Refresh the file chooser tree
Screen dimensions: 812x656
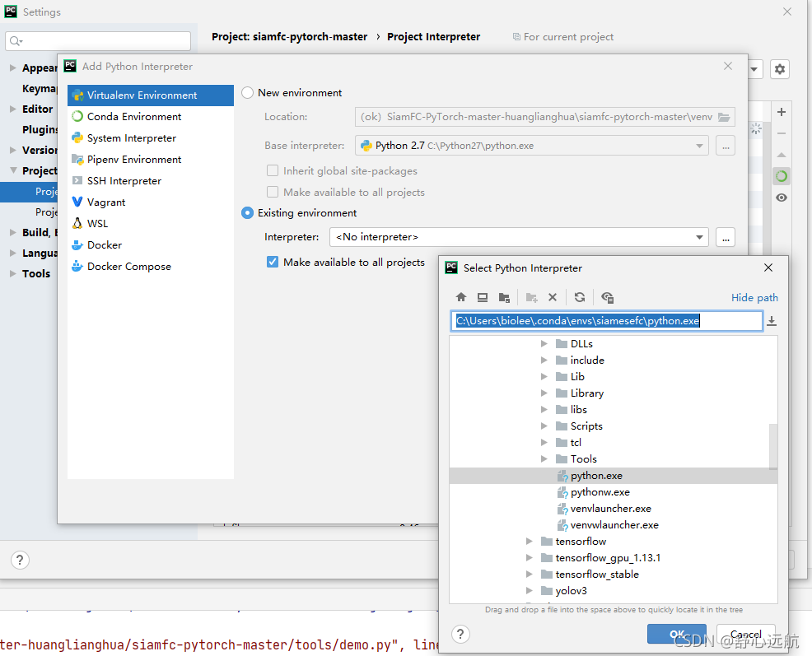tap(580, 297)
